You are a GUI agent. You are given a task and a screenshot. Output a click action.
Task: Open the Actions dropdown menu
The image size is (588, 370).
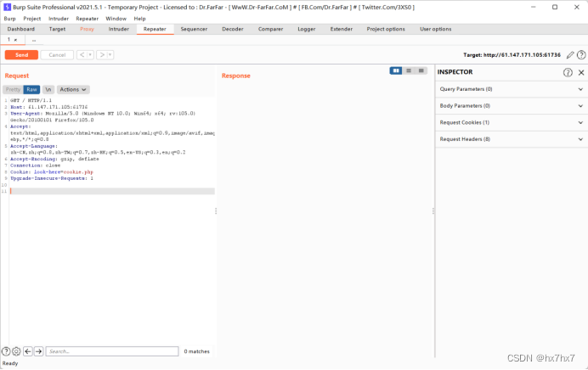click(x=73, y=89)
